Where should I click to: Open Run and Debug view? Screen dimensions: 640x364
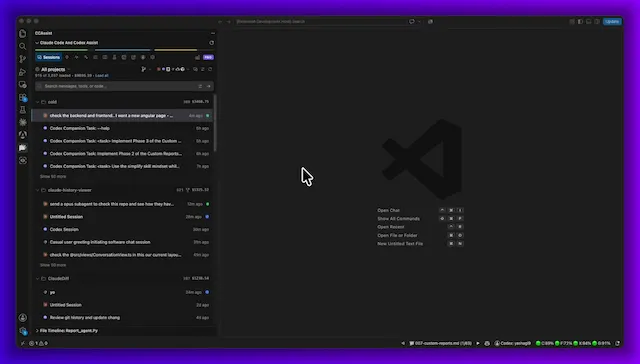point(22,72)
